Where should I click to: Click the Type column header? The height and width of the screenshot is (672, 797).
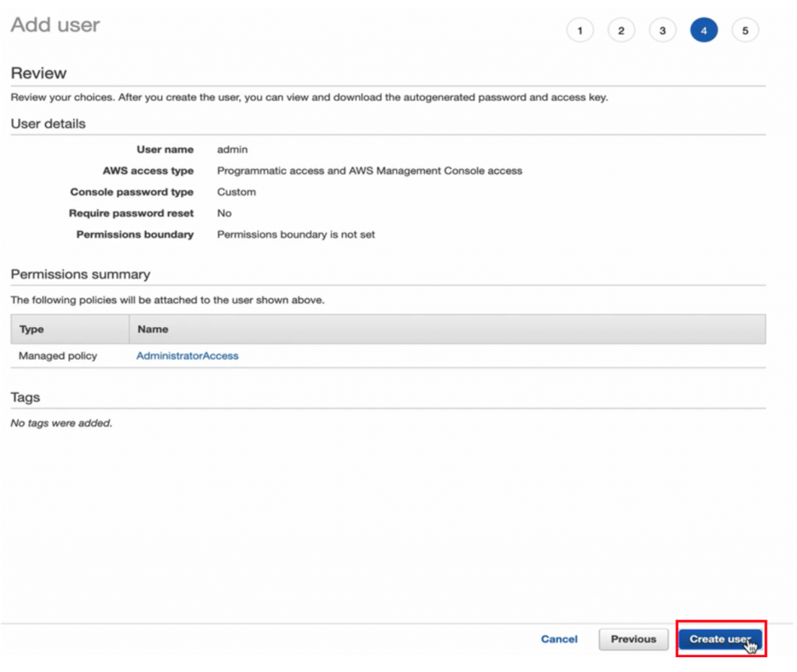69,329
